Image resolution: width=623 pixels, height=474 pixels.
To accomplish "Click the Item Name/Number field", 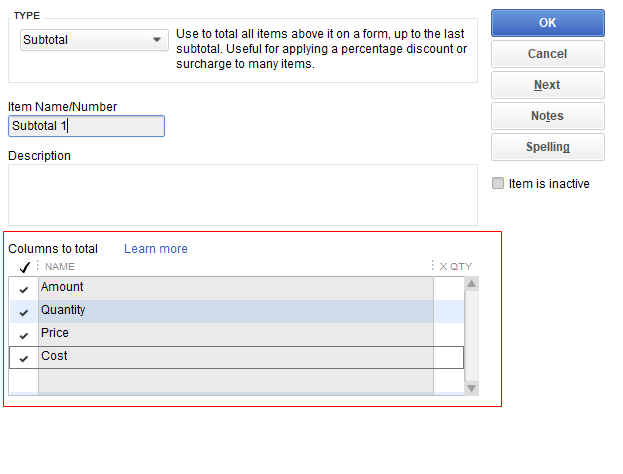I will (86, 126).
